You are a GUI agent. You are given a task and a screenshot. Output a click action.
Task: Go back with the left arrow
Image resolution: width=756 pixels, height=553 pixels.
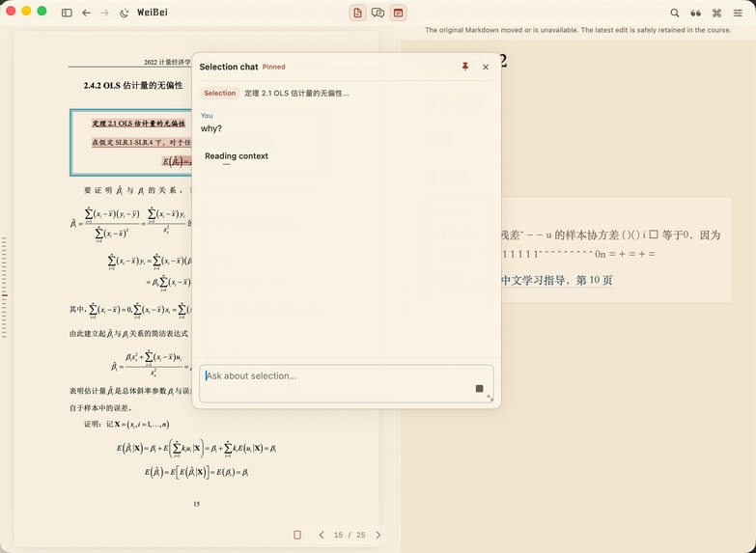[86, 13]
